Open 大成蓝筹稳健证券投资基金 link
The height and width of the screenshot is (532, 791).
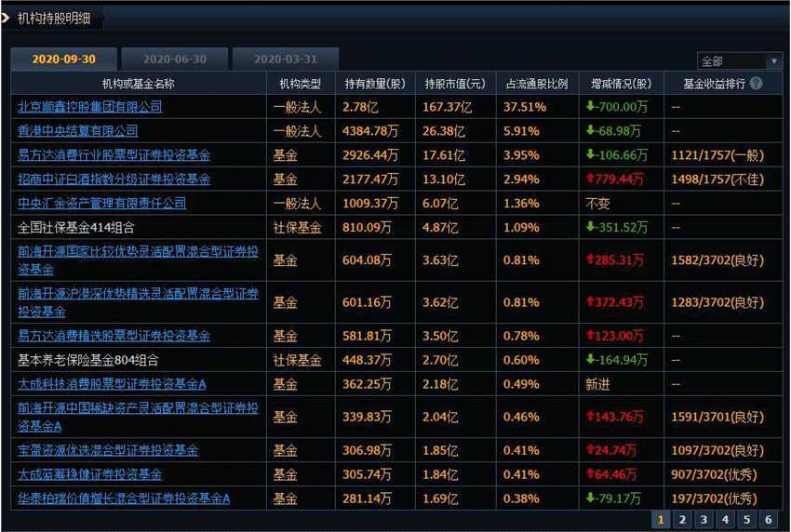tap(89, 474)
